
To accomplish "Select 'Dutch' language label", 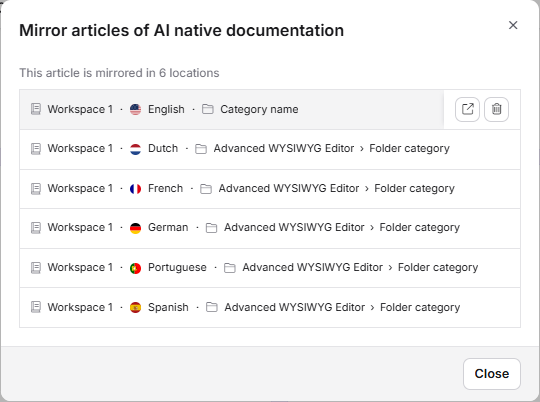I will [163, 148].
